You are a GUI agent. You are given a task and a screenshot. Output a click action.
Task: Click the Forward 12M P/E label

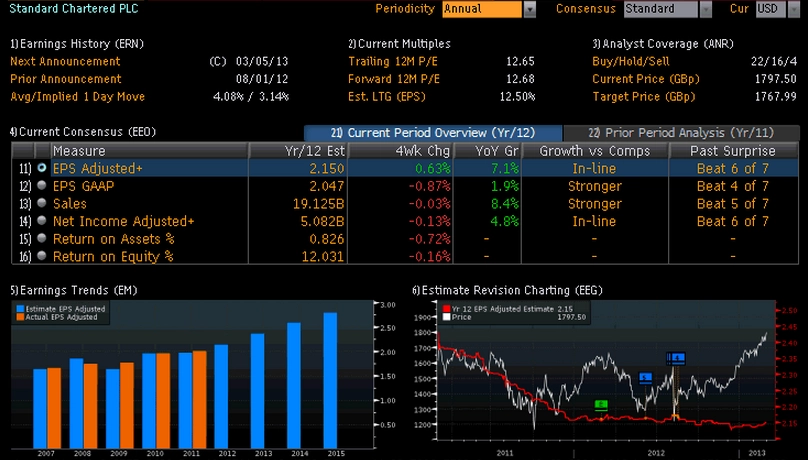(394, 79)
